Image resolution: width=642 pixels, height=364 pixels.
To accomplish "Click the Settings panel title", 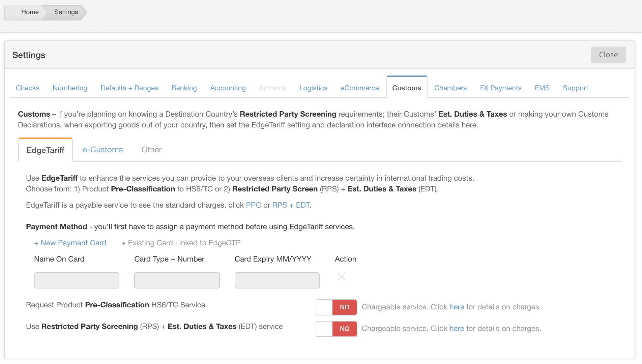I will (x=29, y=55).
